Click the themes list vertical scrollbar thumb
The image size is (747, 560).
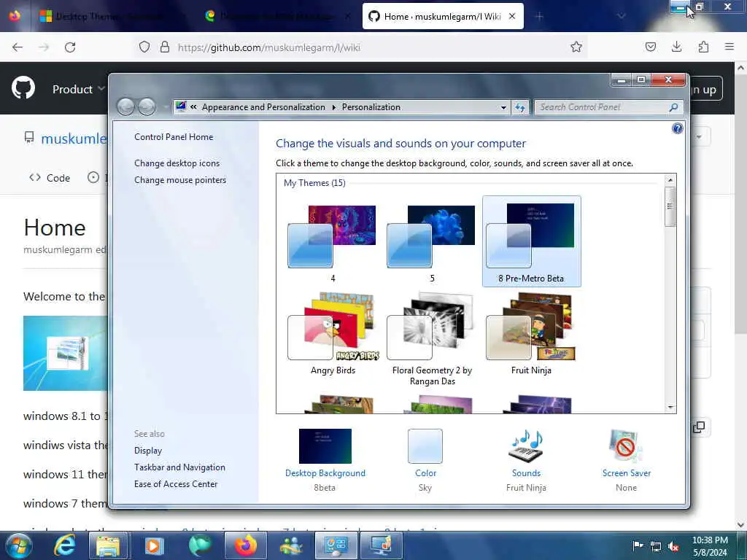tap(670, 206)
